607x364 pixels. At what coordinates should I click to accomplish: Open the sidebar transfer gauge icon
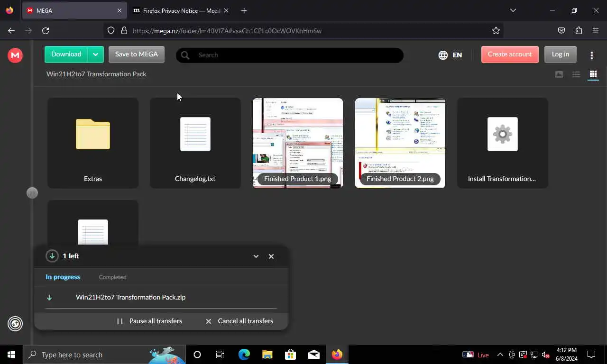(x=15, y=324)
